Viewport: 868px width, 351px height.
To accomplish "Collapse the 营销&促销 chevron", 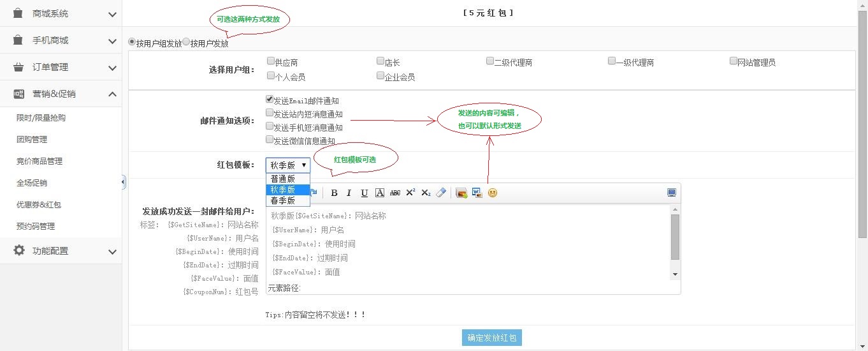I will (x=112, y=94).
